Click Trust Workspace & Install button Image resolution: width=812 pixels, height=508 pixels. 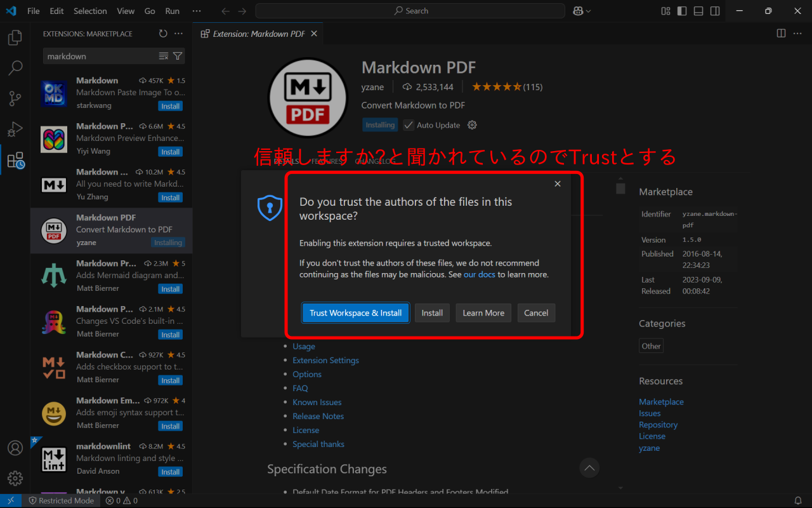tap(355, 313)
